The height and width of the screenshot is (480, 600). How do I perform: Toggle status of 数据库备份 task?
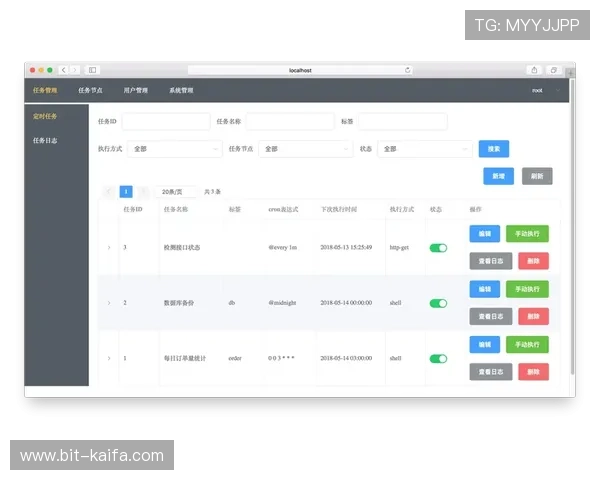tap(438, 303)
